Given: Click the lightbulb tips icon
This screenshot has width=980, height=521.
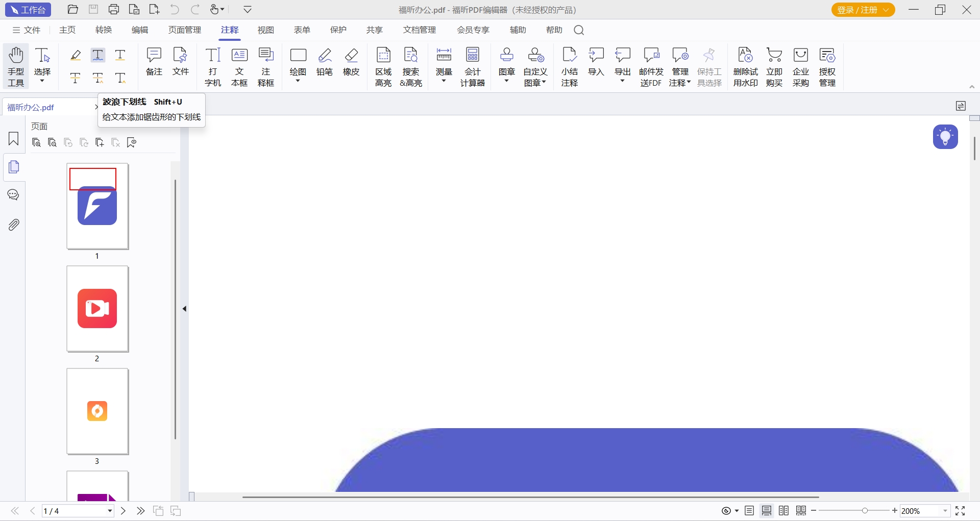Looking at the screenshot, I should pos(945,137).
